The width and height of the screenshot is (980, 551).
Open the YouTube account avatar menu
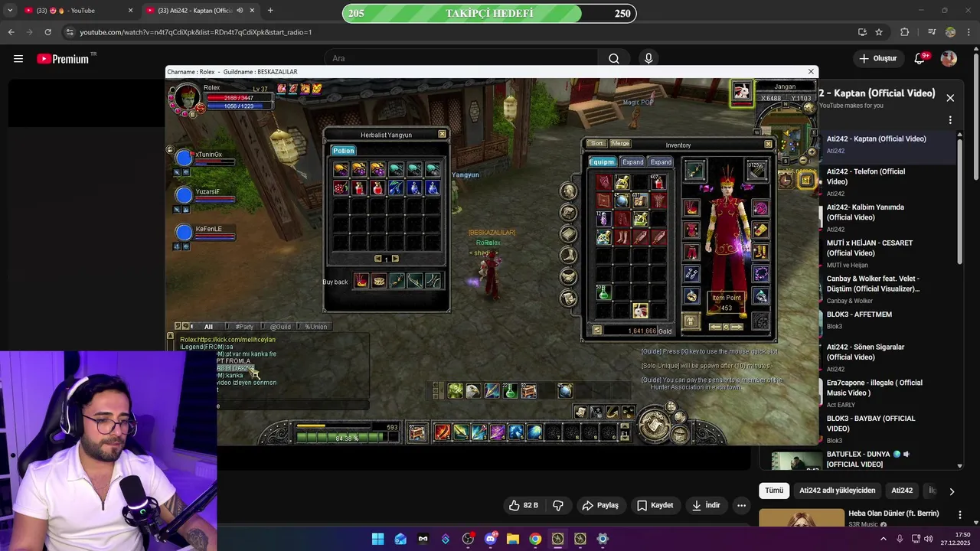[x=949, y=58]
